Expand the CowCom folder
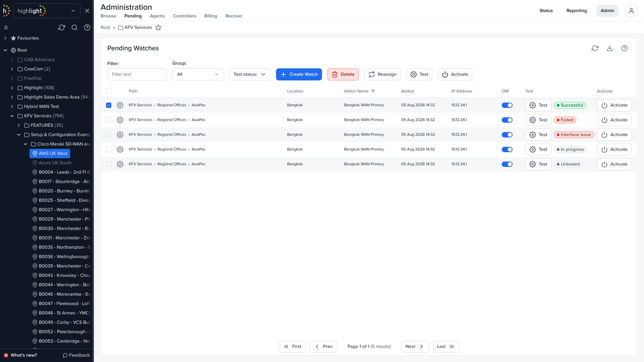This screenshot has height=362, width=644. tap(12, 69)
